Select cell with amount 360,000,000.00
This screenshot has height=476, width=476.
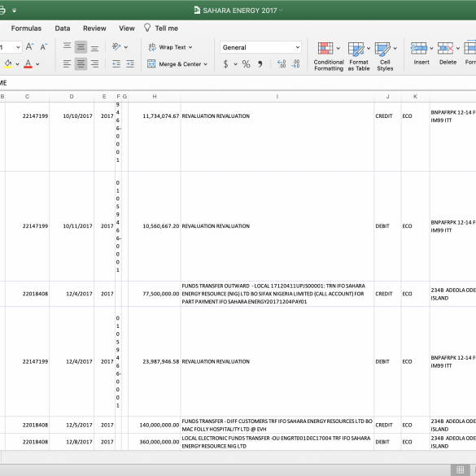(x=155, y=442)
